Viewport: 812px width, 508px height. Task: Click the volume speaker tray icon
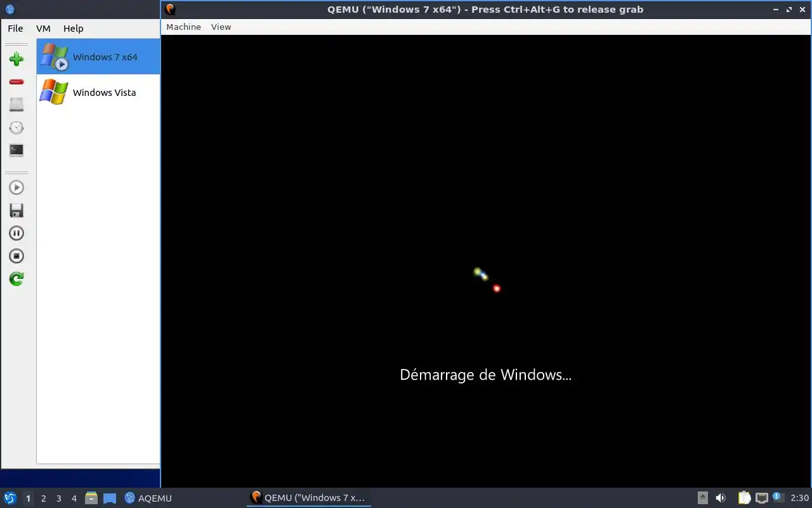(721, 498)
